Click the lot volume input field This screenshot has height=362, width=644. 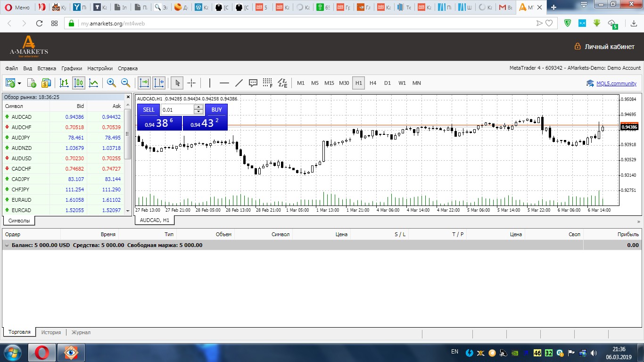click(x=177, y=110)
